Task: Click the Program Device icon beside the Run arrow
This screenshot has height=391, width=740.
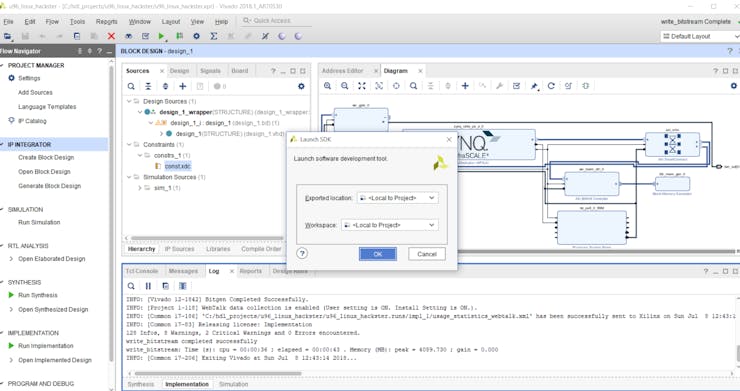Action: [x=179, y=36]
